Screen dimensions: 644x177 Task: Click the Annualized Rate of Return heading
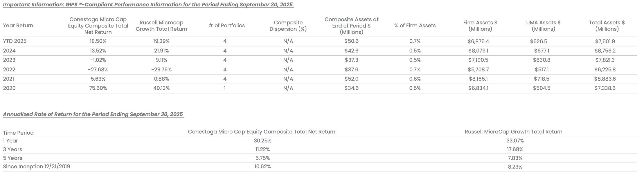(93, 114)
